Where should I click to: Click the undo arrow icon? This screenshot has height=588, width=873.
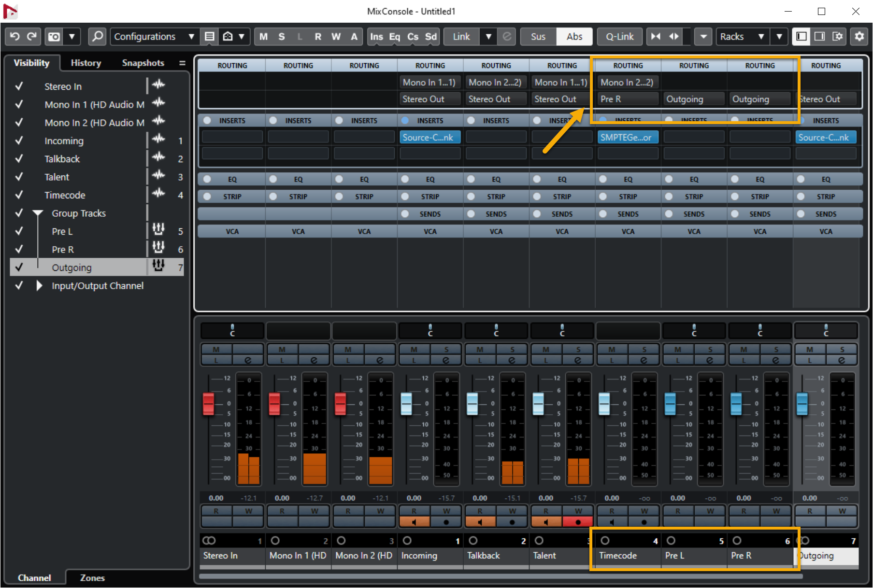point(14,37)
